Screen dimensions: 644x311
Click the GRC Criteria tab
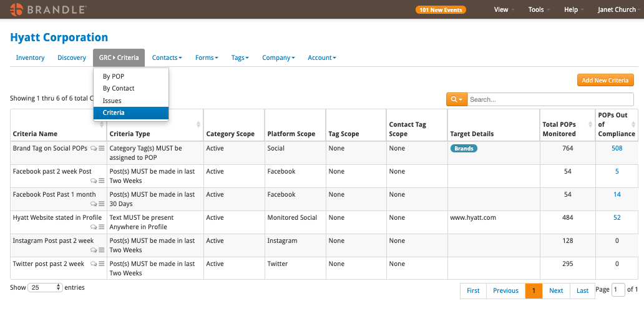pos(119,58)
